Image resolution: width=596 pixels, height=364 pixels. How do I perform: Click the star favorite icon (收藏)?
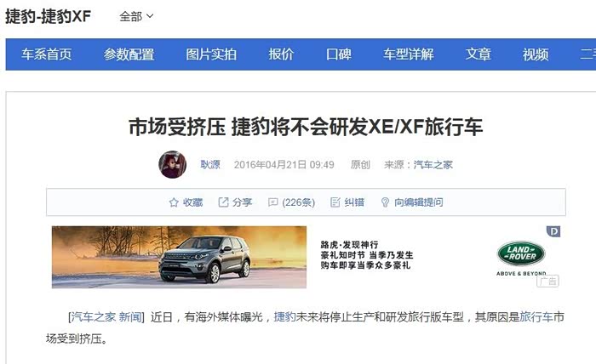pyautogui.click(x=174, y=202)
